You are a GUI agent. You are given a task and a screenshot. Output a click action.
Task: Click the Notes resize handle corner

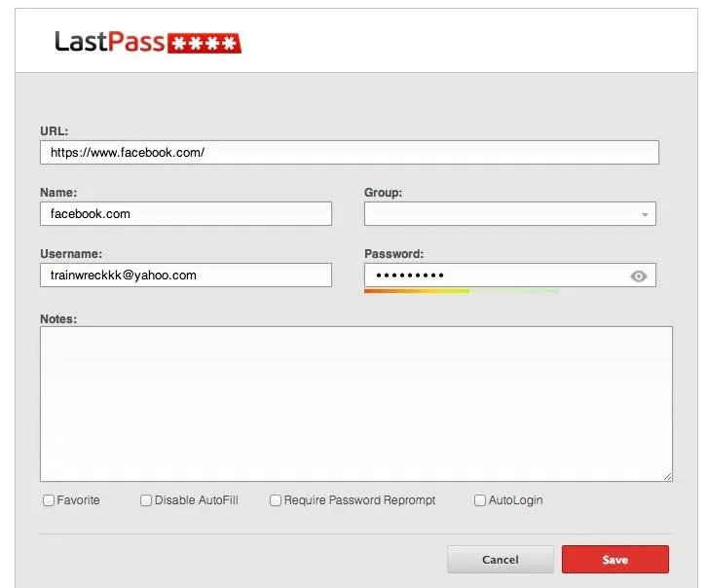click(x=668, y=477)
